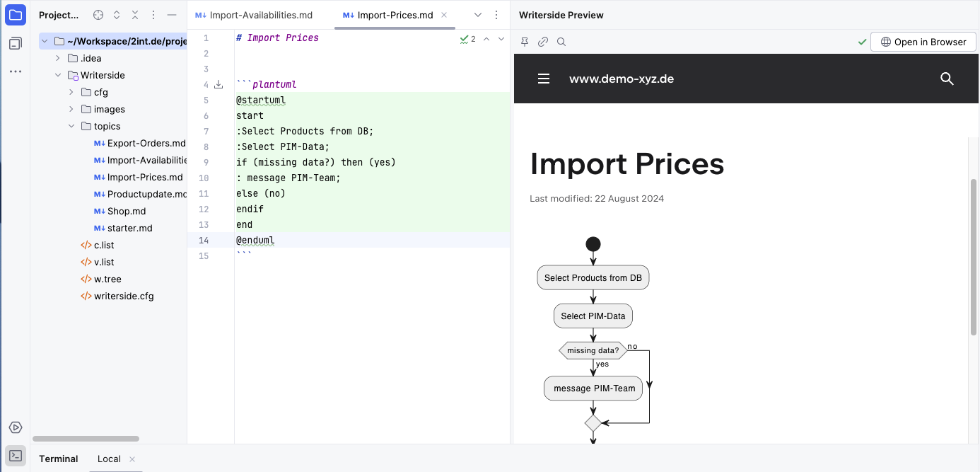
Task: Click the search icon in preview toolbar
Action: 561,42
